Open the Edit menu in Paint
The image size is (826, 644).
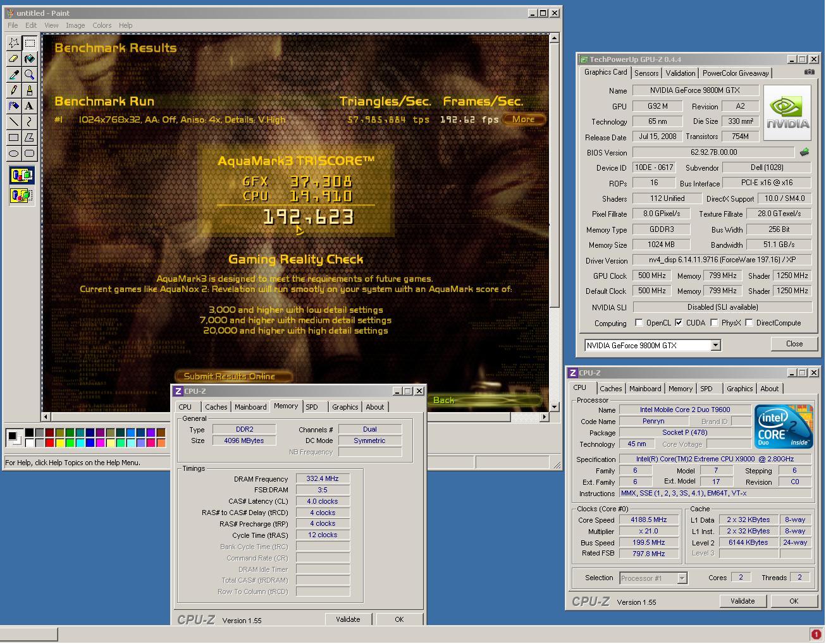[31, 25]
